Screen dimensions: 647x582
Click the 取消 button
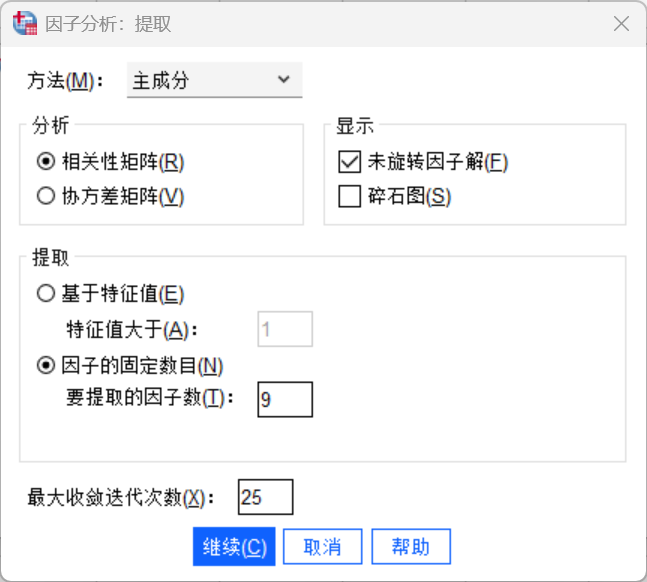(x=323, y=547)
